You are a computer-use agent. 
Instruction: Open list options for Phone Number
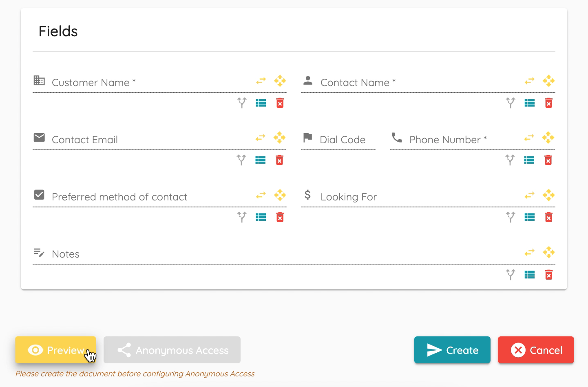529,160
